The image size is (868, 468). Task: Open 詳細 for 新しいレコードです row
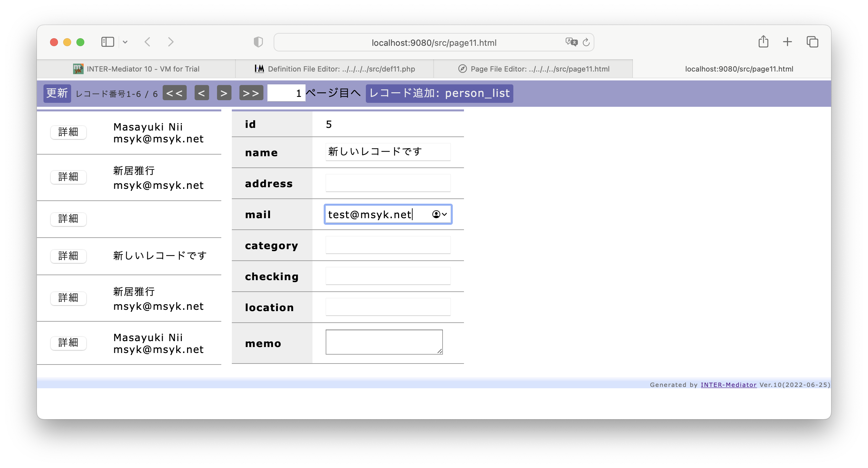[68, 256]
